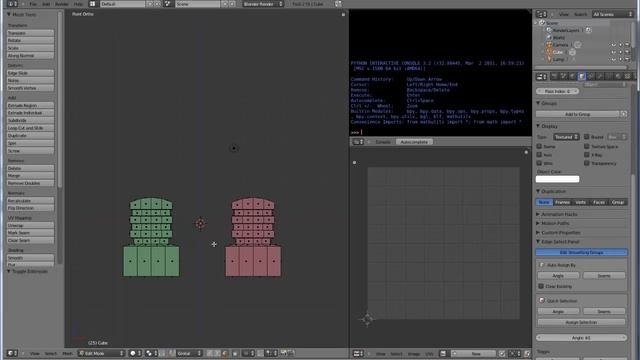Select the Autocomplete button in console header
Screen dimensions: 640x360
point(414,142)
